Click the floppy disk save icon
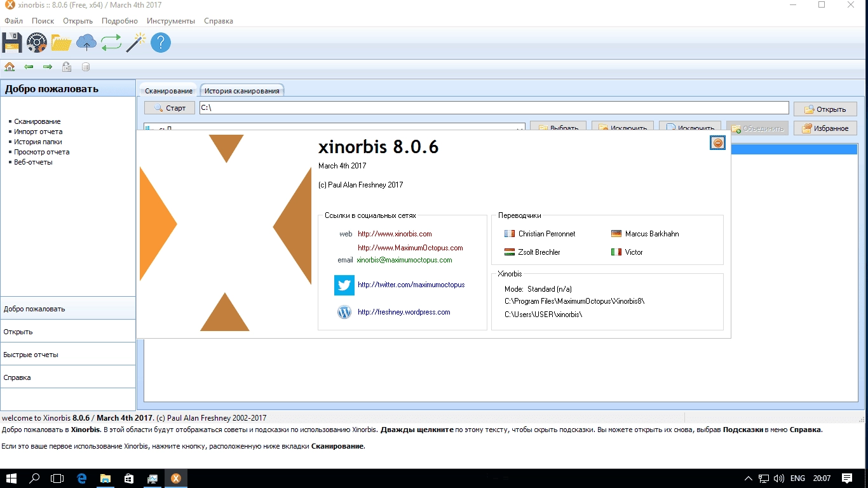Image resolution: width=868 pixels, height=488 pixels. (x=12, y=43)
